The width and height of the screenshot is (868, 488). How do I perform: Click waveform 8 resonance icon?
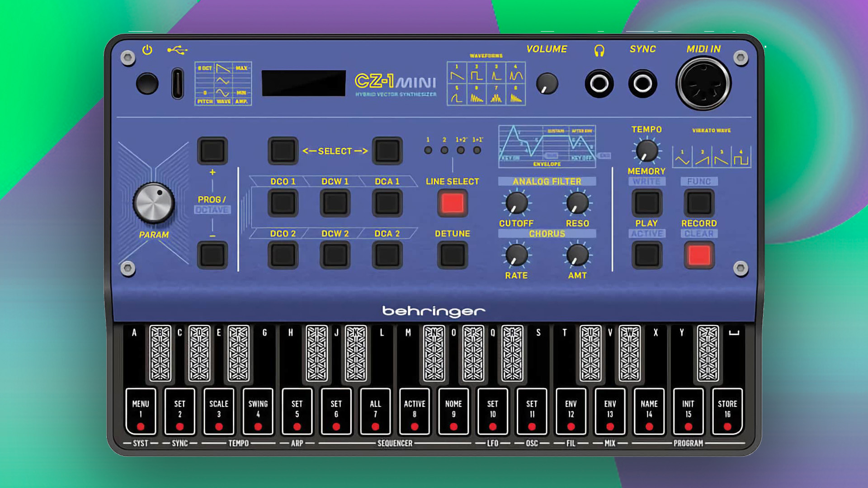tap(516, 94)
